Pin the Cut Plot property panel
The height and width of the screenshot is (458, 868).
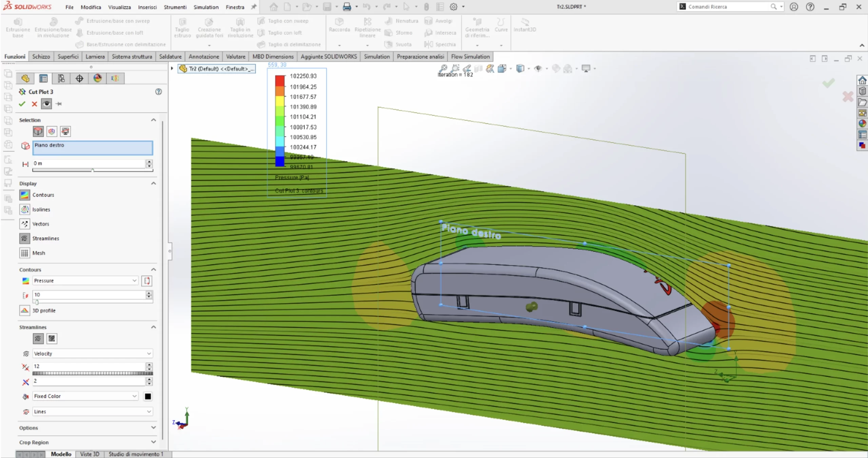pos(59,104)
